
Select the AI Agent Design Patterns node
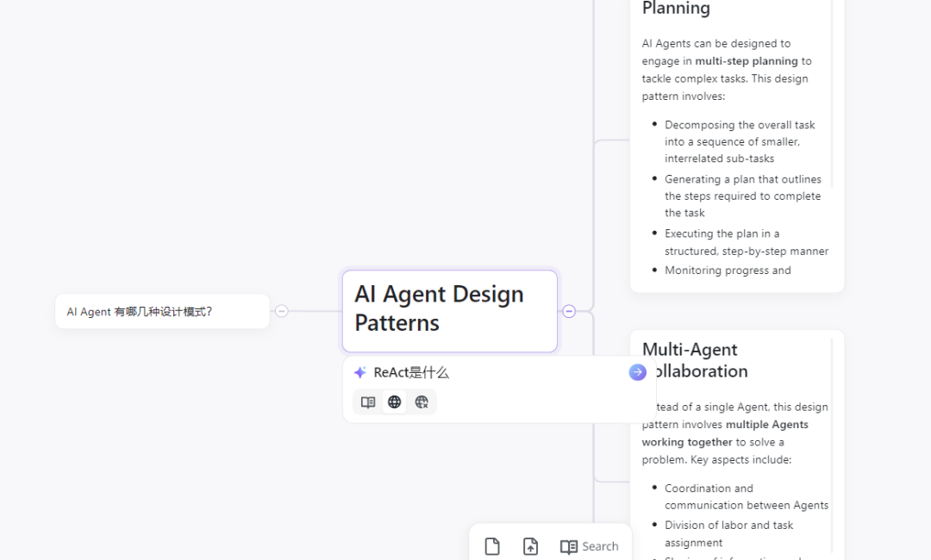point(449,308)
